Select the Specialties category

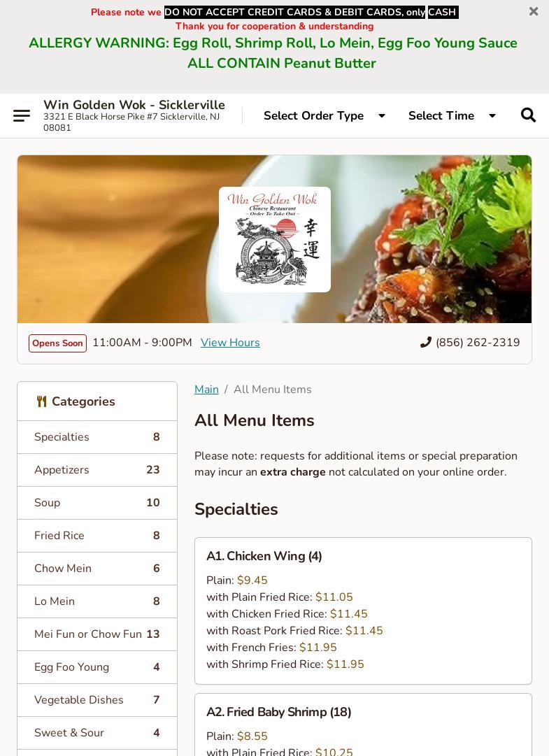97,437
